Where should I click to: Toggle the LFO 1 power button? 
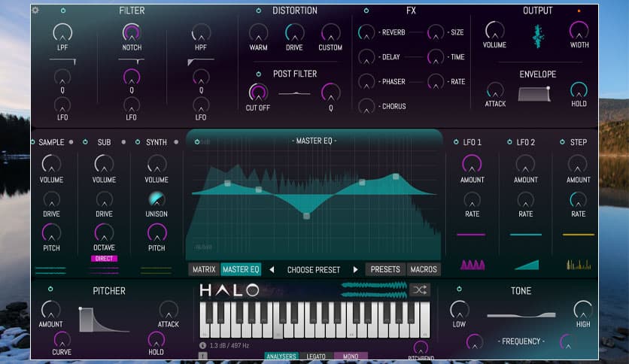[x=456, y=142]
